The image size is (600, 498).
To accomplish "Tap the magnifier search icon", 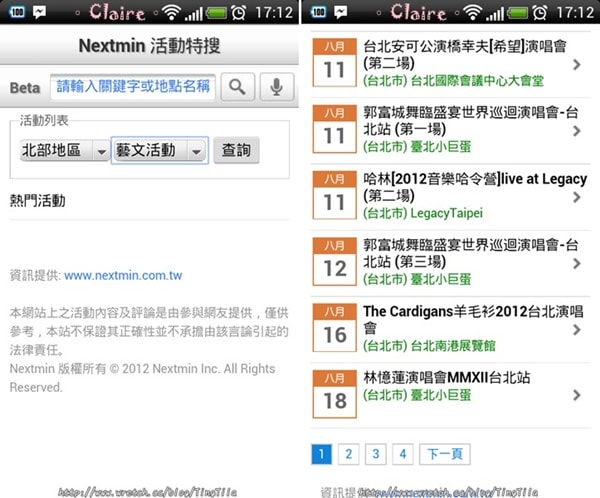I will point(237,87).
